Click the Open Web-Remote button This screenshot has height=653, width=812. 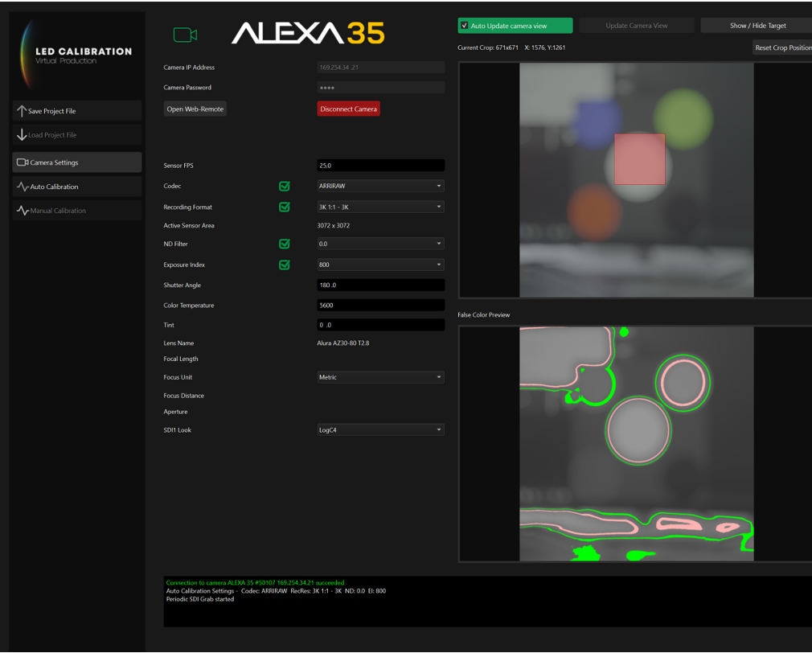click(x=195, y=109)
